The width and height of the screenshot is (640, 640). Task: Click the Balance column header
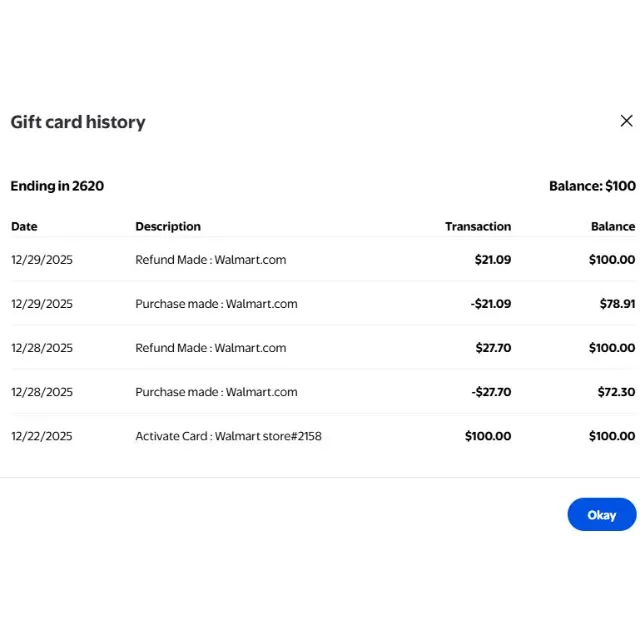click(612, 227)
